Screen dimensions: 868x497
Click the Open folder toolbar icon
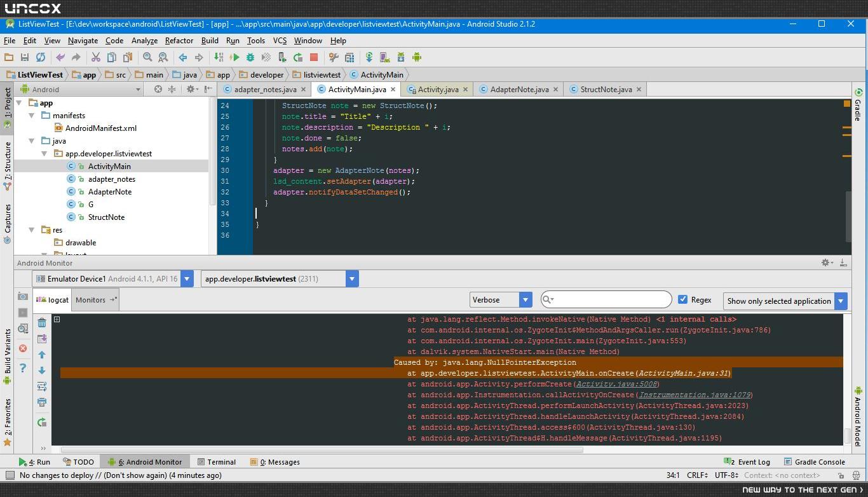pyautogui.click(x=9, y=57)
